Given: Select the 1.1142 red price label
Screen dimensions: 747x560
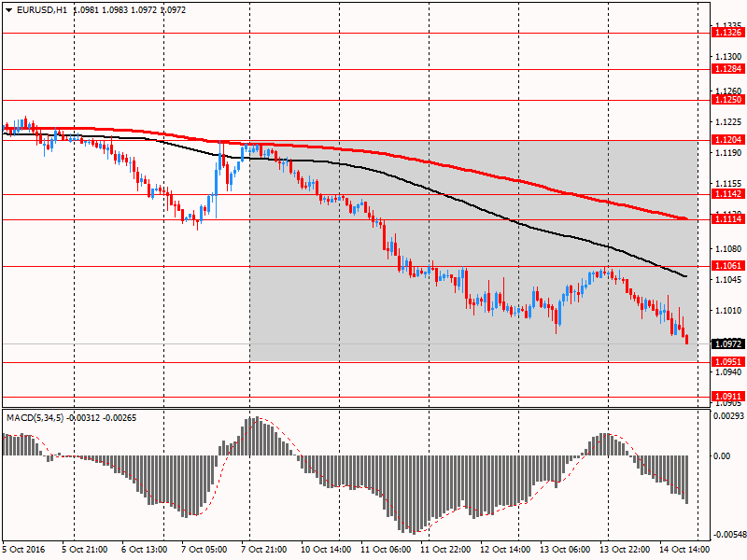Looking at the screenshot, I should tap(727, 194).
